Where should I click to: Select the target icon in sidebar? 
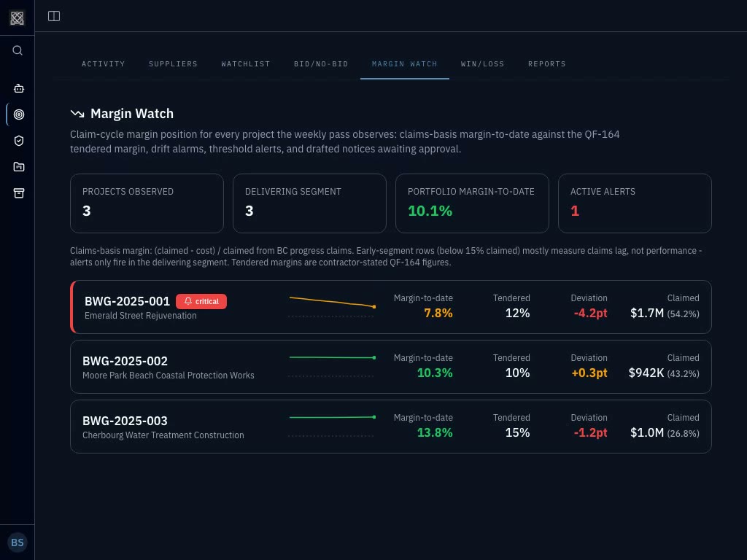(x=18, y=114)
